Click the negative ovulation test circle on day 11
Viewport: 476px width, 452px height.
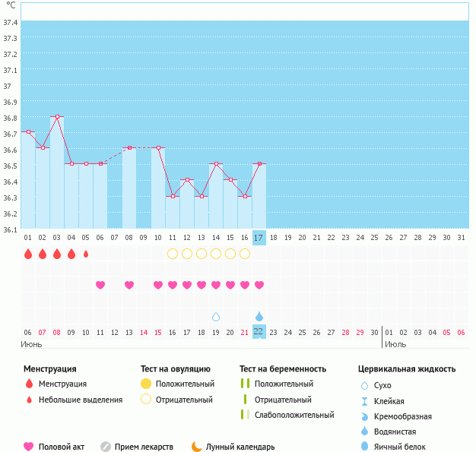(x=173, y=254)
